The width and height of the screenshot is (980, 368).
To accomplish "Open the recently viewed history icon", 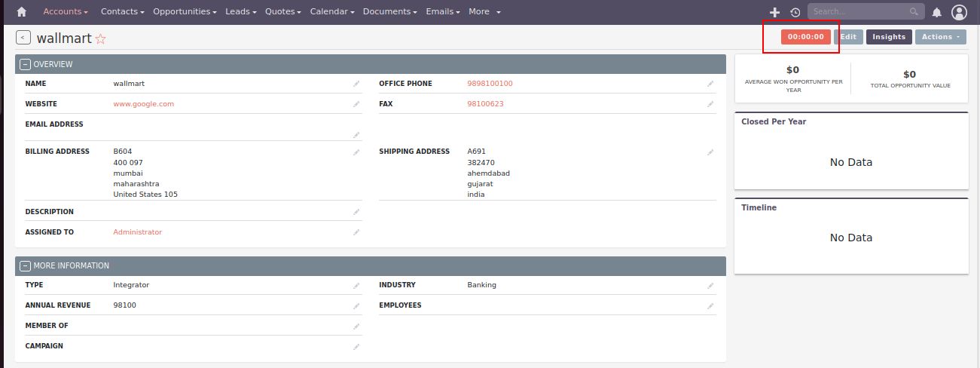I will coord(795,12).
